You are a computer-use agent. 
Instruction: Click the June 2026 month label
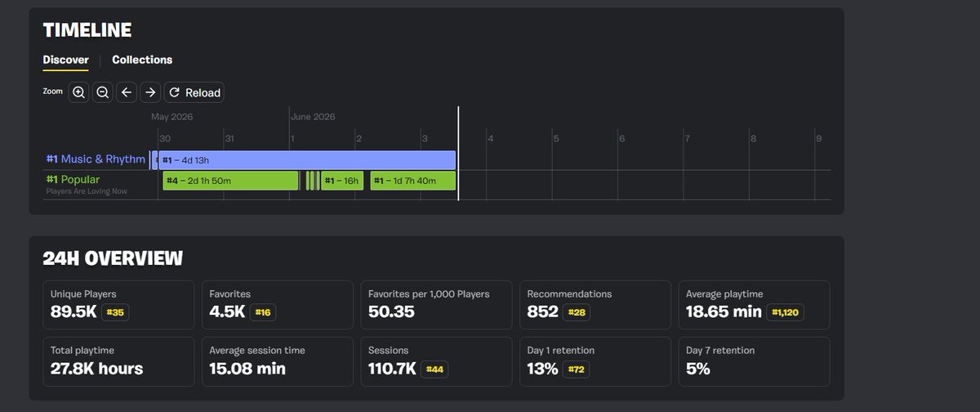(x=313, y=117)
